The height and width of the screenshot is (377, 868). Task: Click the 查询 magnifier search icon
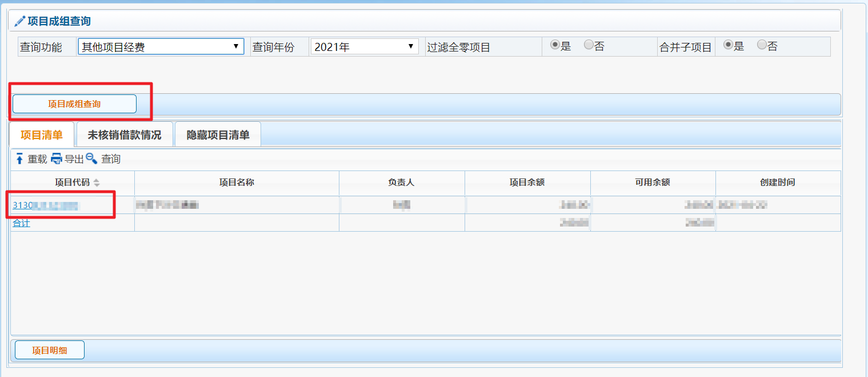pyautogui.click(x=91, y=158)
